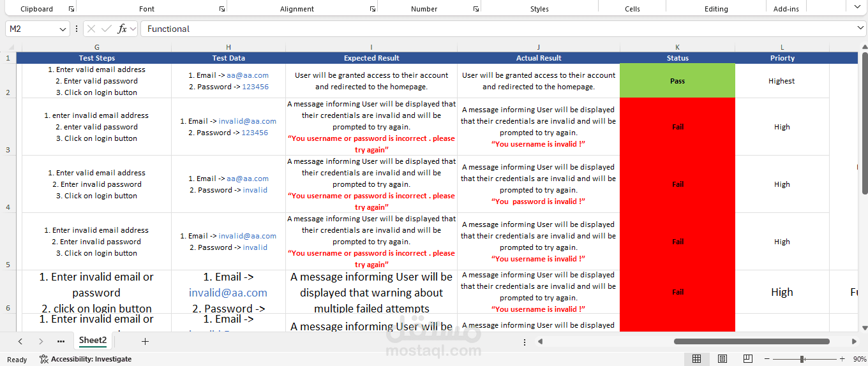
Task: Expand the formula bar chevron
Action: [861, 29]
